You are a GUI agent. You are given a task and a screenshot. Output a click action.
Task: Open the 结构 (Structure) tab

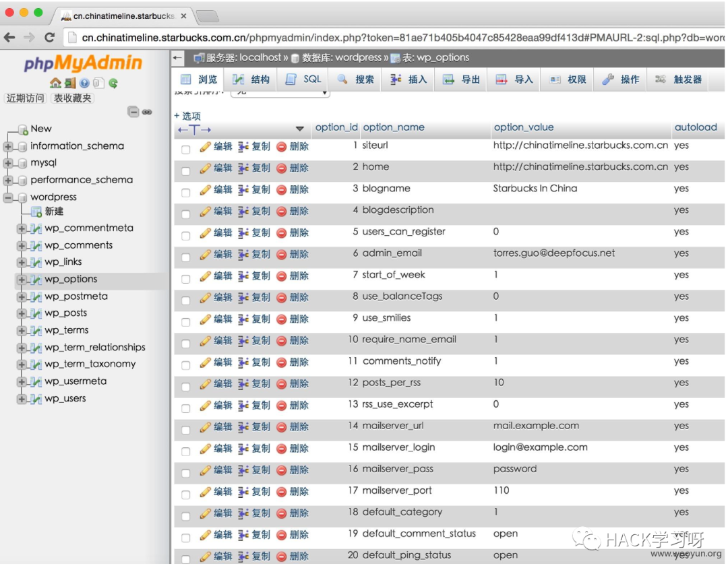tap(251, 80)
